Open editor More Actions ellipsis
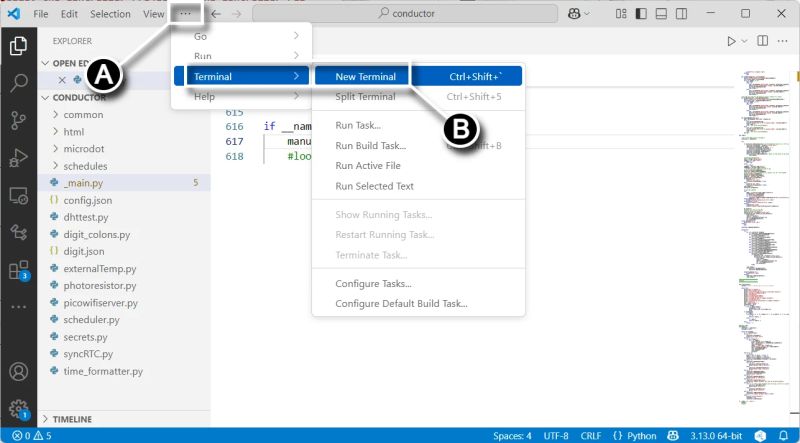Image resolution: width=800 pixels, height=443 pixels. [782, 41]
